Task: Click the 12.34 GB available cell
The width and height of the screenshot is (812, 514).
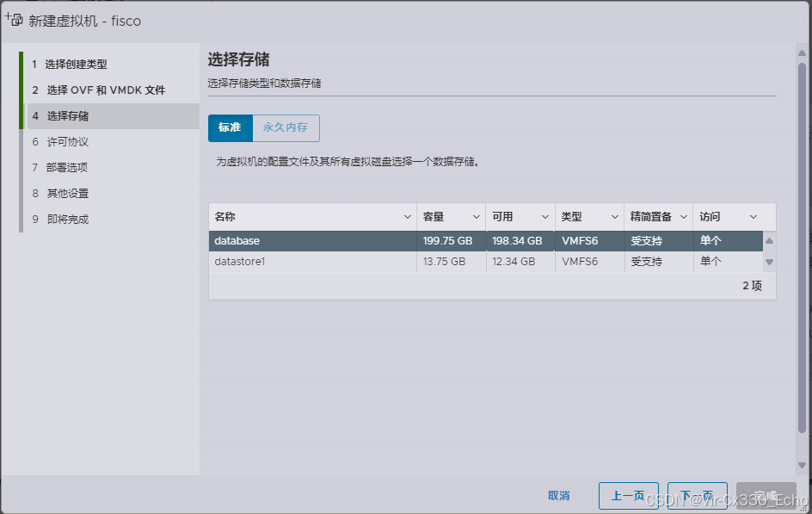Action: 514,262
